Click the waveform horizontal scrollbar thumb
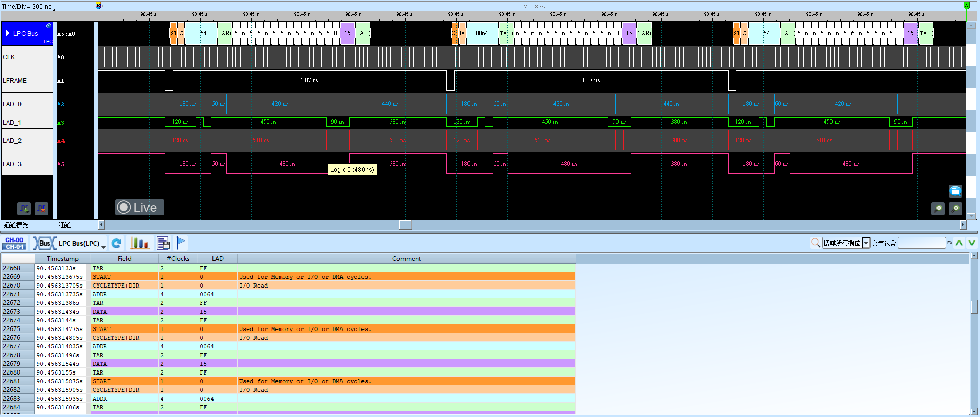980x417 pixels. [x=406, y=225]
